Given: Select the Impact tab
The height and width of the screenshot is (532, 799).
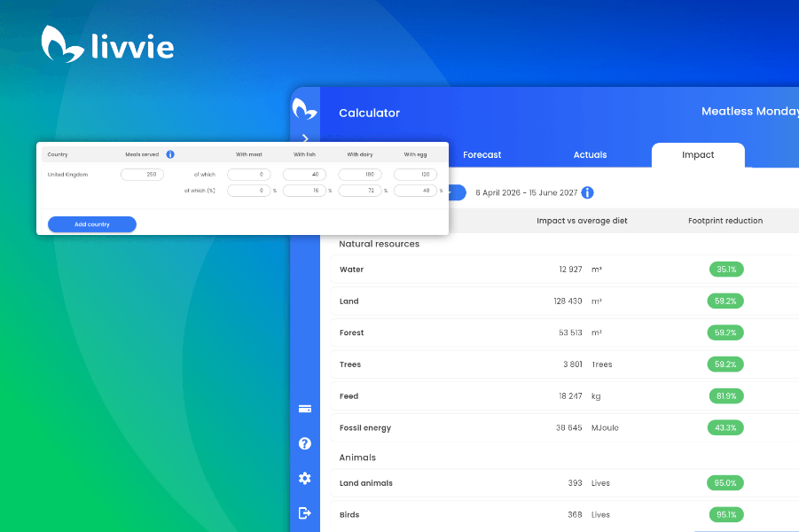Looking at the screenshot, I should point(698,154).
